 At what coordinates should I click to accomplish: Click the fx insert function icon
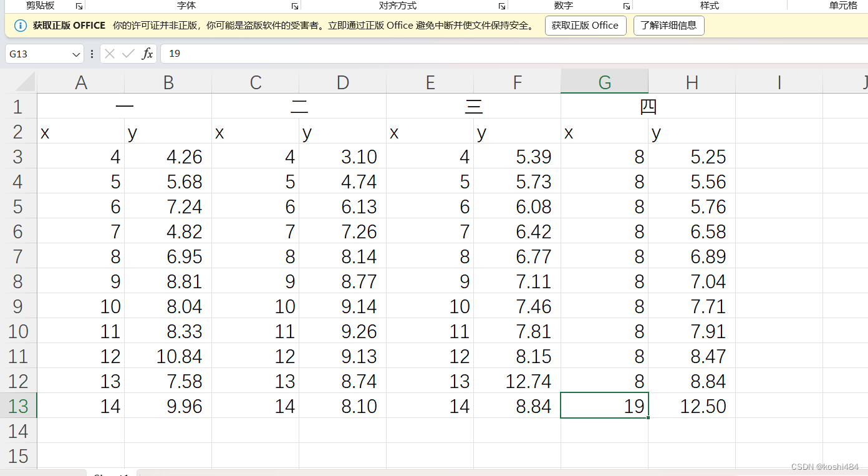(x=147, y=54)
